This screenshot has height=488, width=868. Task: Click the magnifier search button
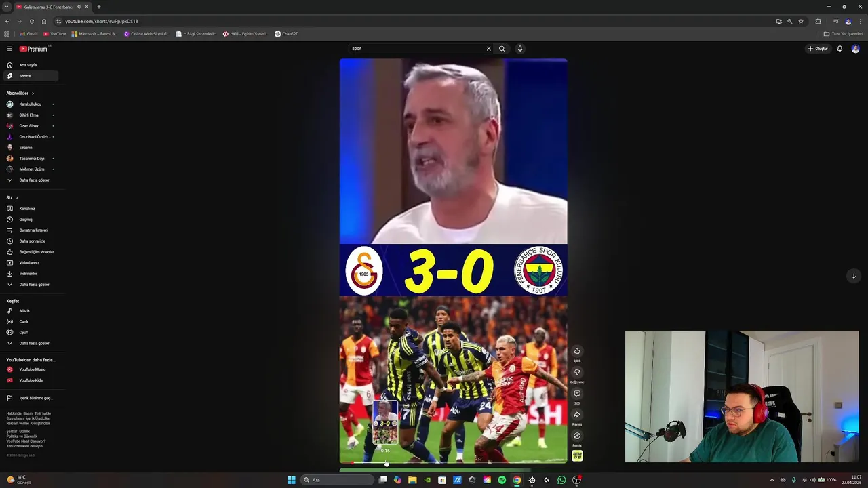[x=502, y=49]
